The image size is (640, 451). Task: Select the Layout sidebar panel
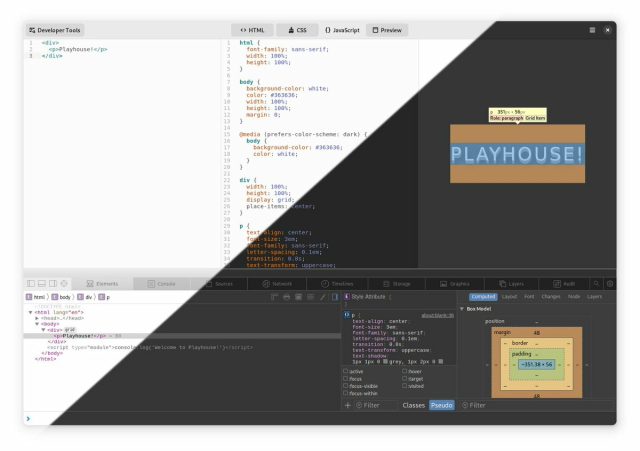509,297
